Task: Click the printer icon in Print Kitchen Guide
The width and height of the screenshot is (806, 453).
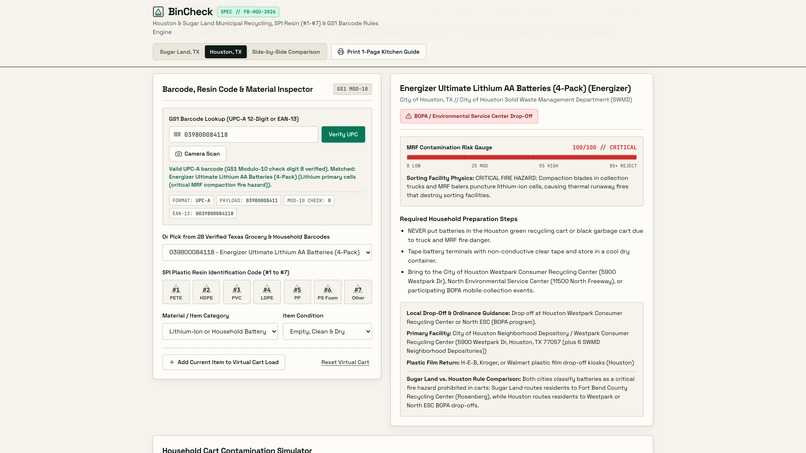Action: tap(340, 52)
